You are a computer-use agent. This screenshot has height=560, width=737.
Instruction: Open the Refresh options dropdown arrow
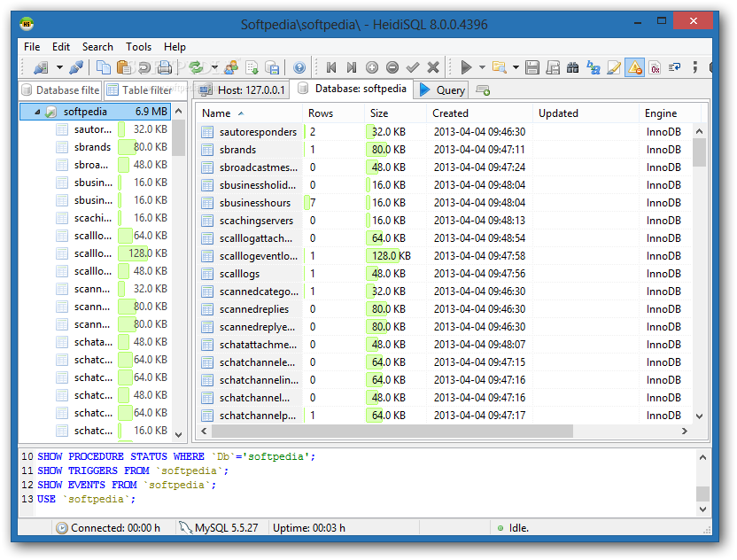point(214,67)
